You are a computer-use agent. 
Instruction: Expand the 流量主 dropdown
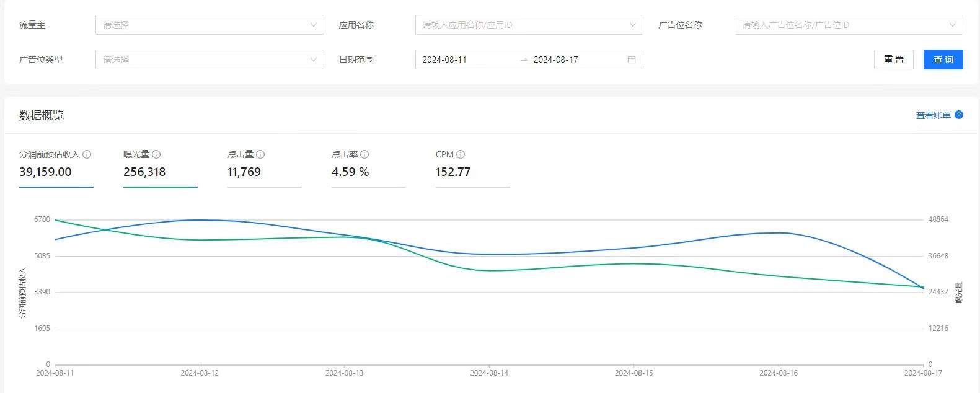[x=210, y=25]
